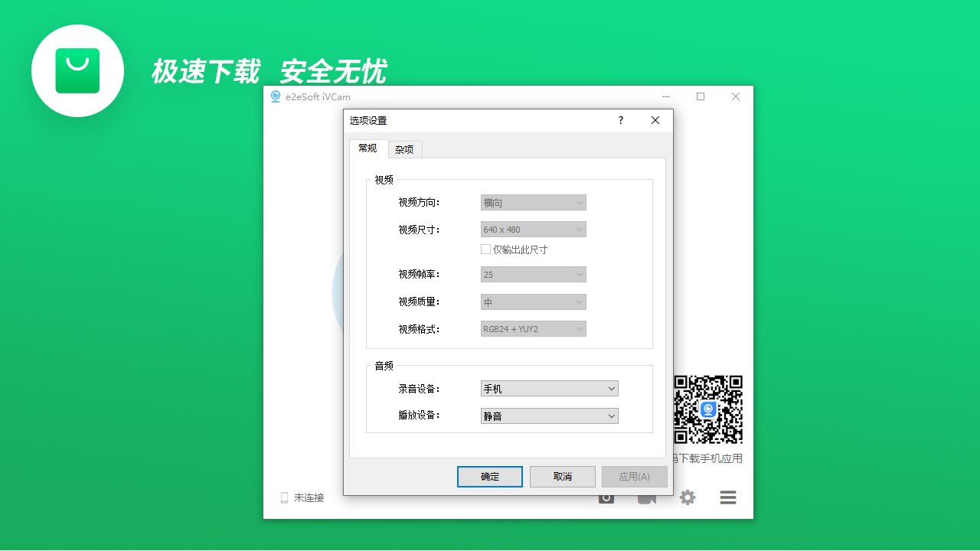The image size is (980, 551).
Task: Open the hamburger menu icon
Action: coord(728,497)
